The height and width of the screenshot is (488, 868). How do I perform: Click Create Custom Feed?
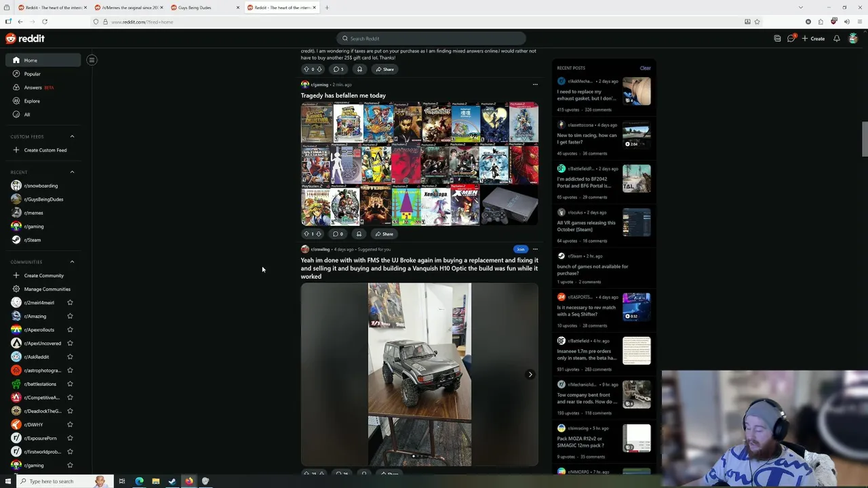tap(43, 150)
